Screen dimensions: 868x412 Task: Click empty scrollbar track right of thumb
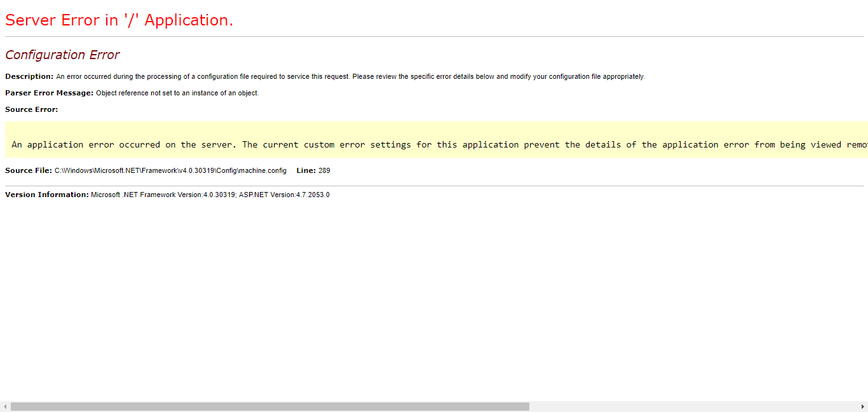(x=693, y=406)
